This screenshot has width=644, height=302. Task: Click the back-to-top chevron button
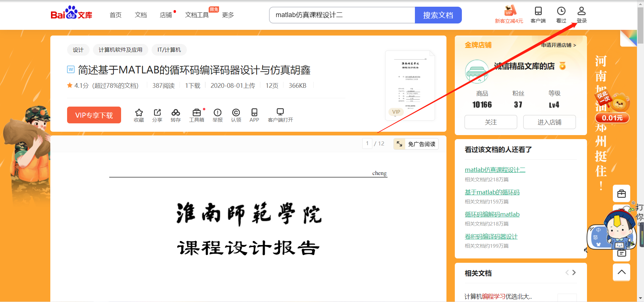pyautogui.click(x=621, y=272)
